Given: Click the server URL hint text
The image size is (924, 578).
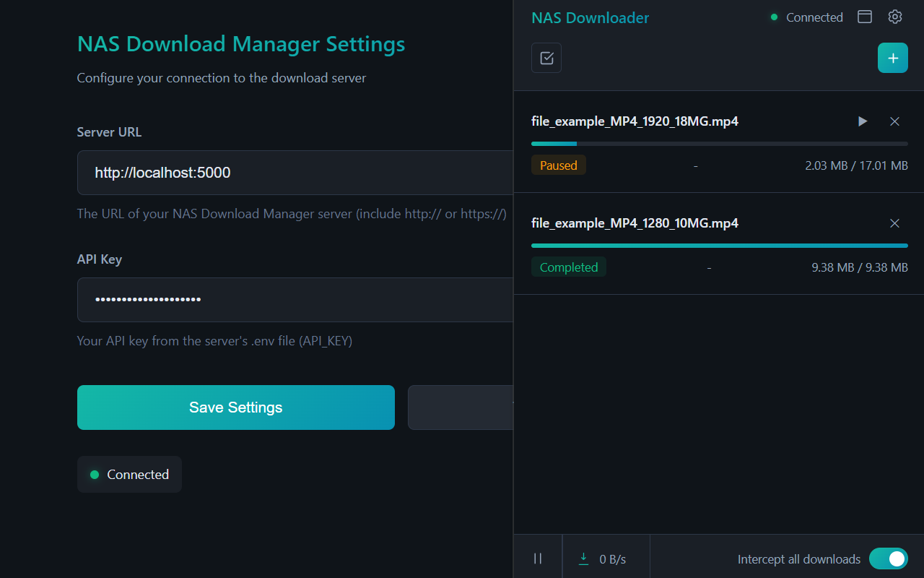Looking at the screenshot, I should 292,214.
